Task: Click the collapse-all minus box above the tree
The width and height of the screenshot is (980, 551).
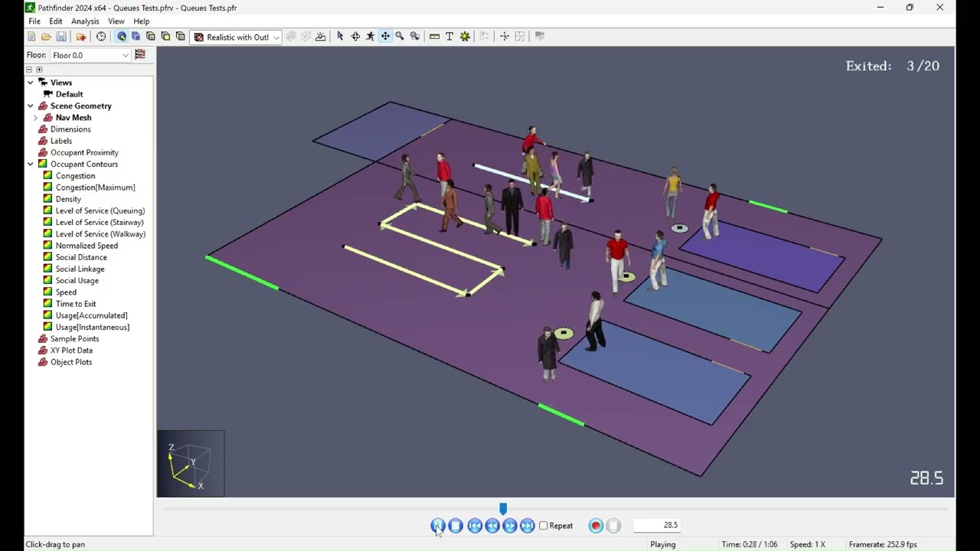Action: 29,70
